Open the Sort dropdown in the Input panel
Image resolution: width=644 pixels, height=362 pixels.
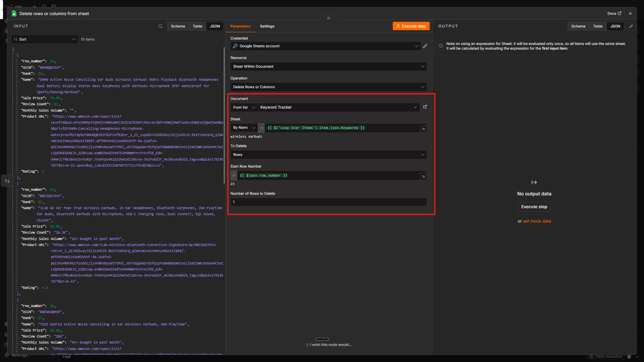pyautogui.click(x=45, y=39)
